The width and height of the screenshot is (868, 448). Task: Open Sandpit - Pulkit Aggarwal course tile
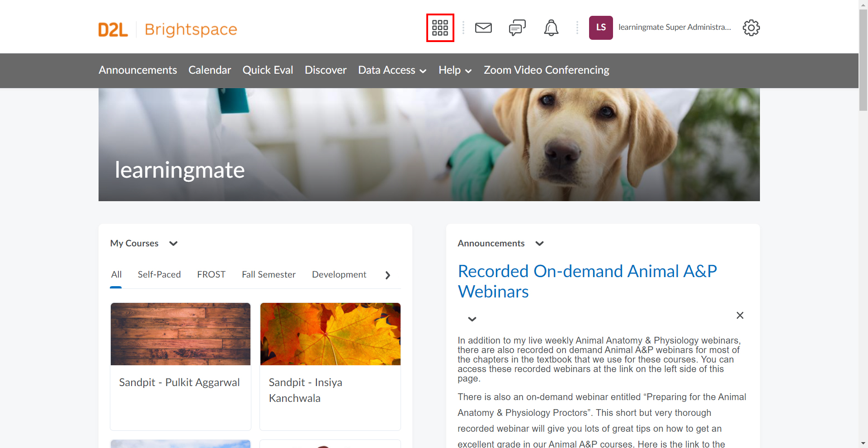[180, 367]
